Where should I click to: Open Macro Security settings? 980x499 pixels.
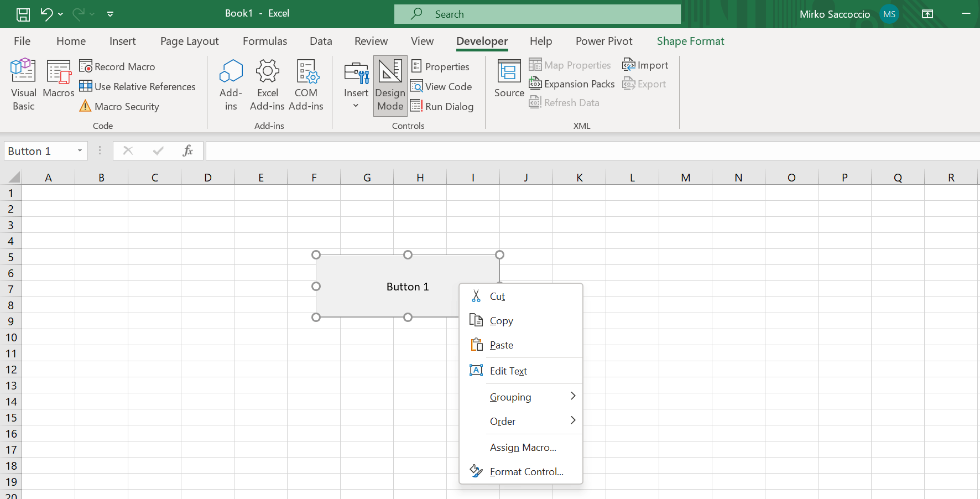(119, 106)
